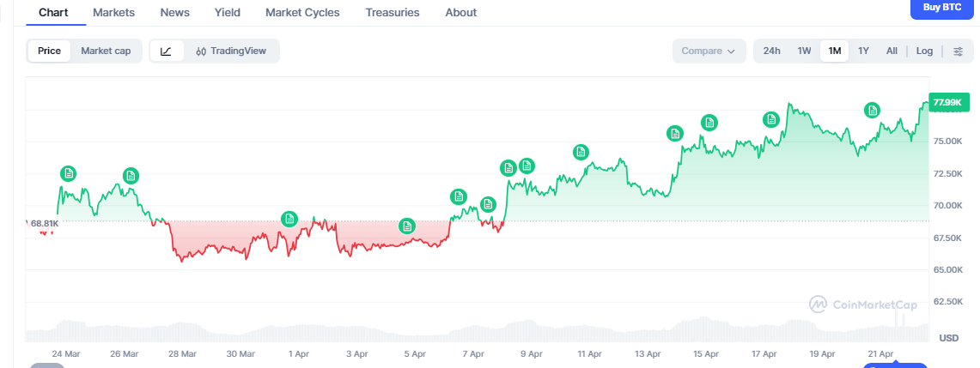Open the news marker near 1 Apr

point(290,219)
